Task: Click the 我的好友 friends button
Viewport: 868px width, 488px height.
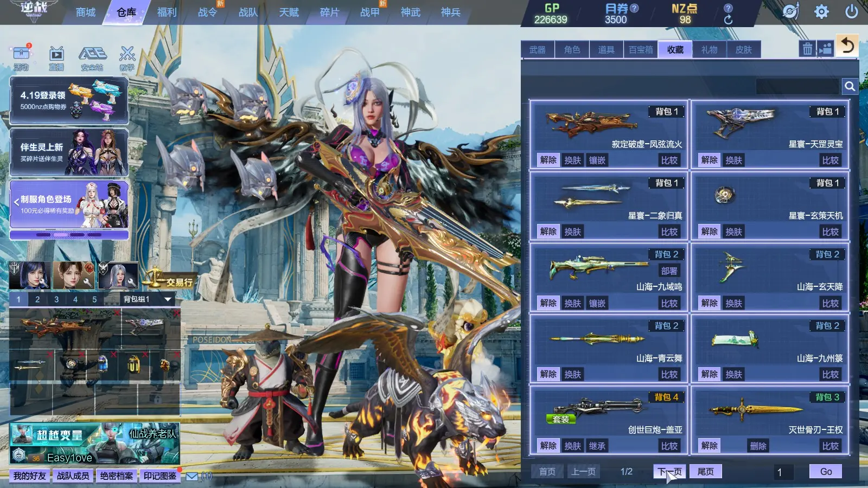Action: coord(30,476)
